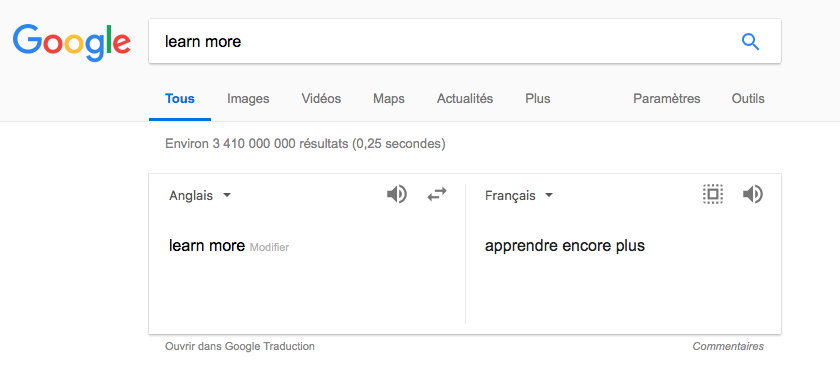The width and height of the screenshot is (840, 384).
Task: Click the blue search magnifier icon
Action: [751, 41]
